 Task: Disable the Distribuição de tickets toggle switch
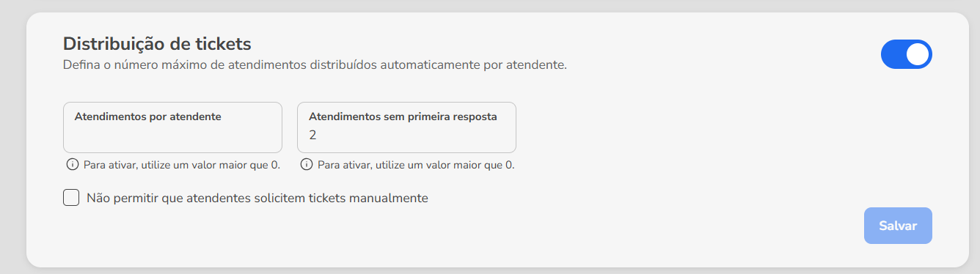[x=906, y=54]
